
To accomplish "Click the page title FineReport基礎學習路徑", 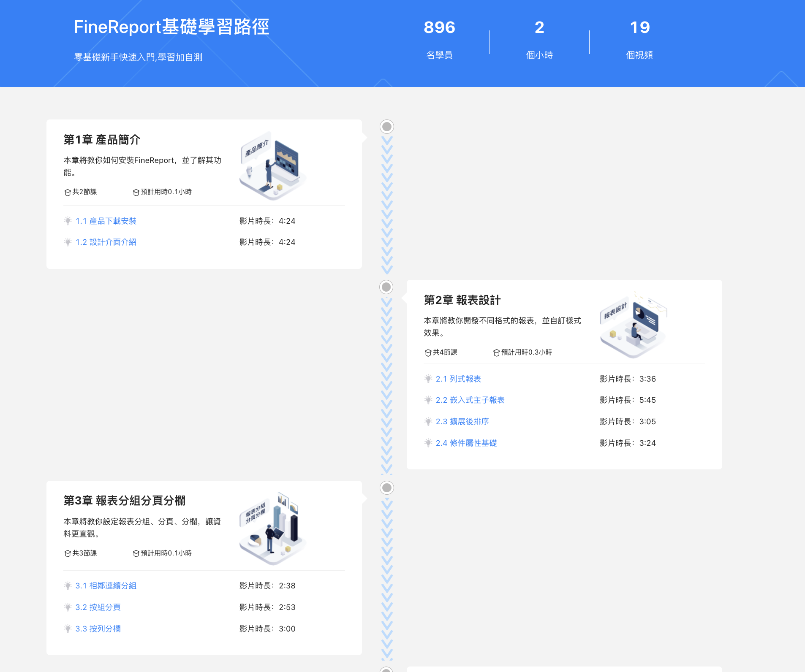I will tap(171, 27).
